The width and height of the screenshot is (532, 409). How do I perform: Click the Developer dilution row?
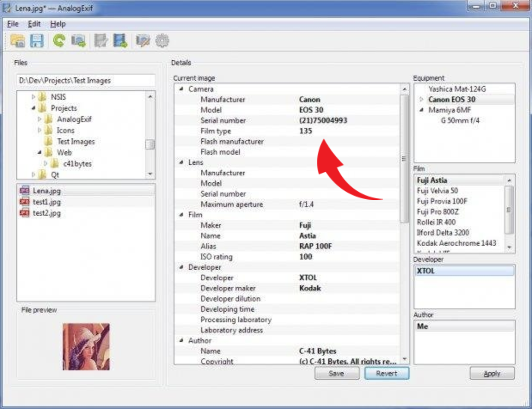pyautogui.click(x=287, y=299)
